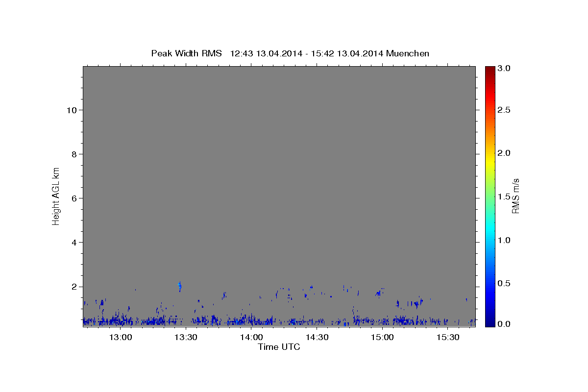The width and height of the screenshot is (588, 392).
Task: Click the colorbar label '3.0'
Action: coord(505,69)
